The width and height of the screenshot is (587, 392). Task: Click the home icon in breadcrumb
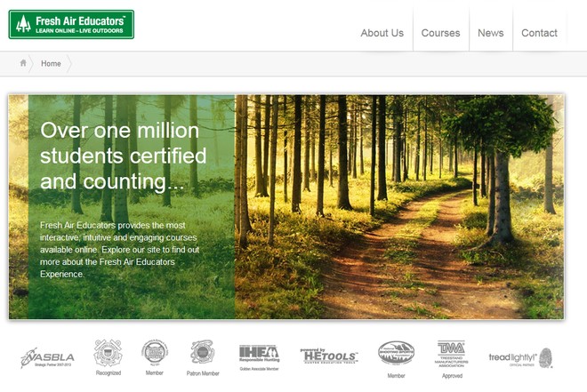(23, 63)
